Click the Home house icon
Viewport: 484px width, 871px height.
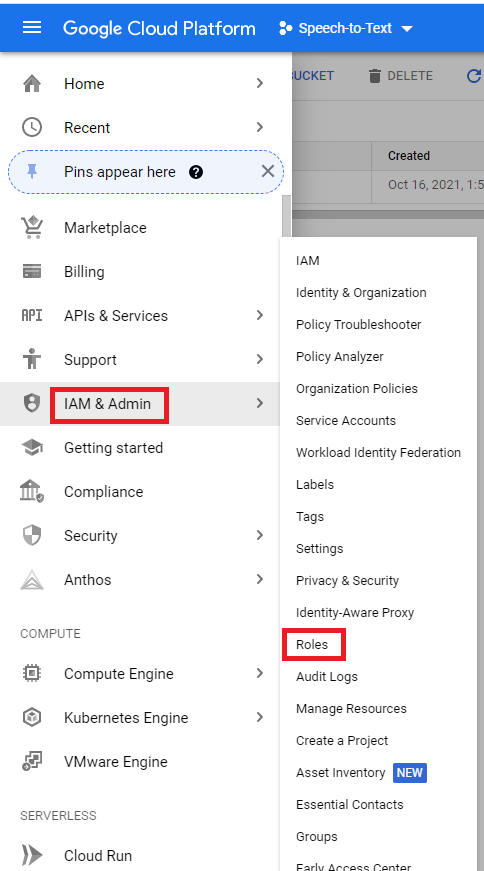(x=32, y=83)
